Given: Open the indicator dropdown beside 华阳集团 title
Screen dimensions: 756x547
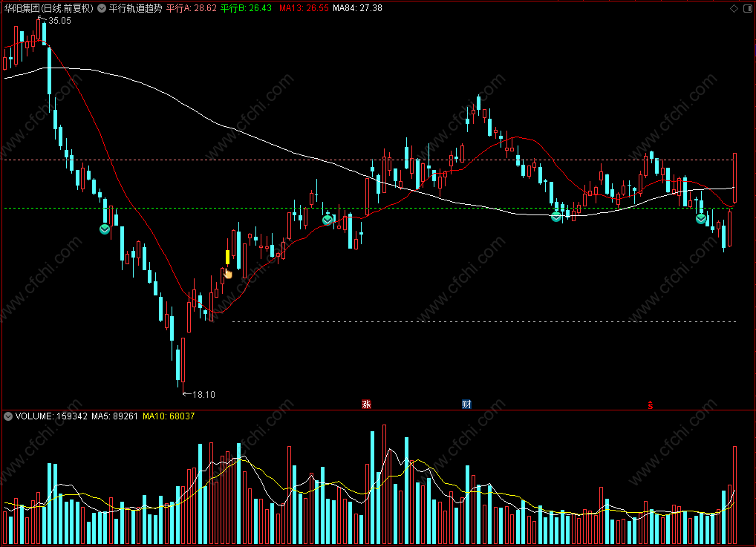Looking at the screenshot, I should click(x=102, y=8).
